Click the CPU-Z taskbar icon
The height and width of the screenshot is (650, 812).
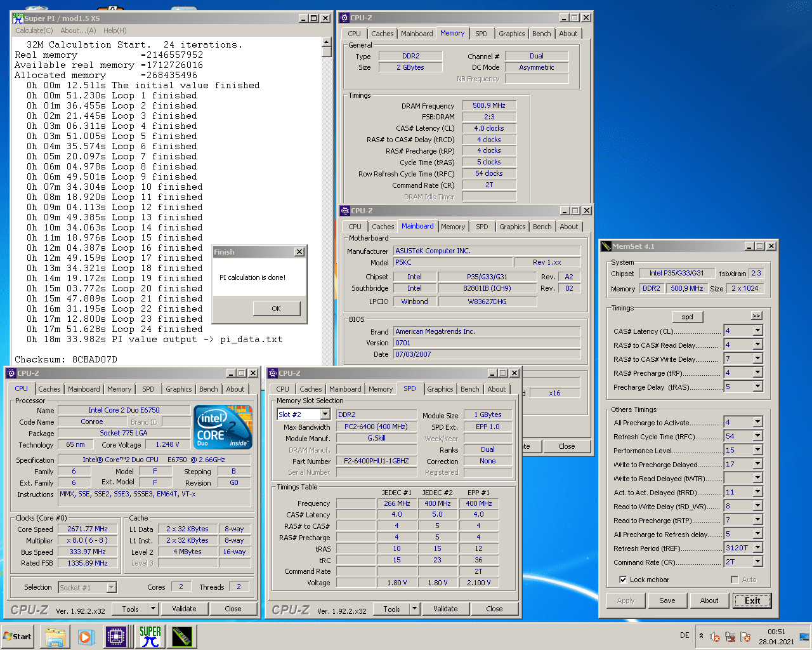(117, 636)
